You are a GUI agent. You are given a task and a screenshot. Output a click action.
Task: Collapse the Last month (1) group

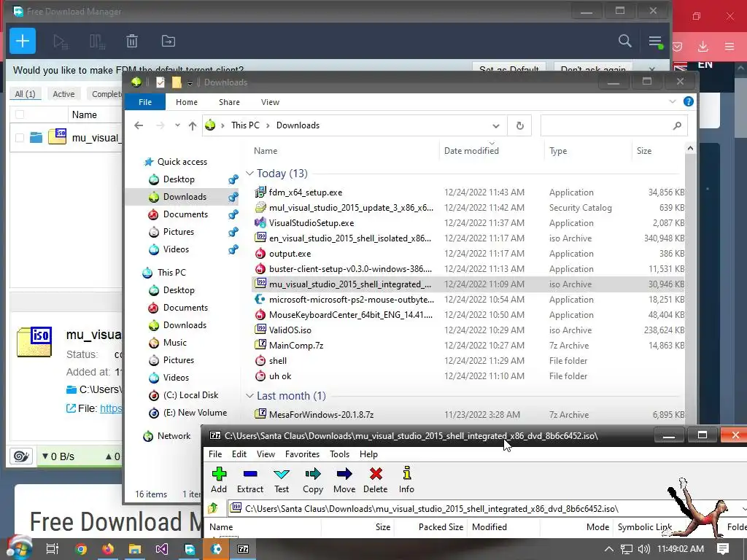pyautogui.click(x=249, y=396)
